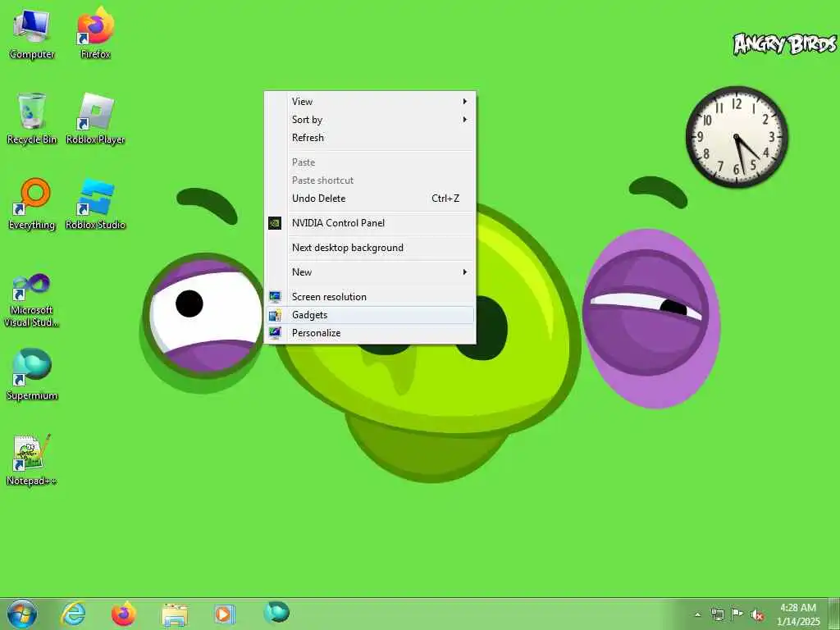
Task: Open NVIDIA Control Panel from context menu
Action: (370, 223)
